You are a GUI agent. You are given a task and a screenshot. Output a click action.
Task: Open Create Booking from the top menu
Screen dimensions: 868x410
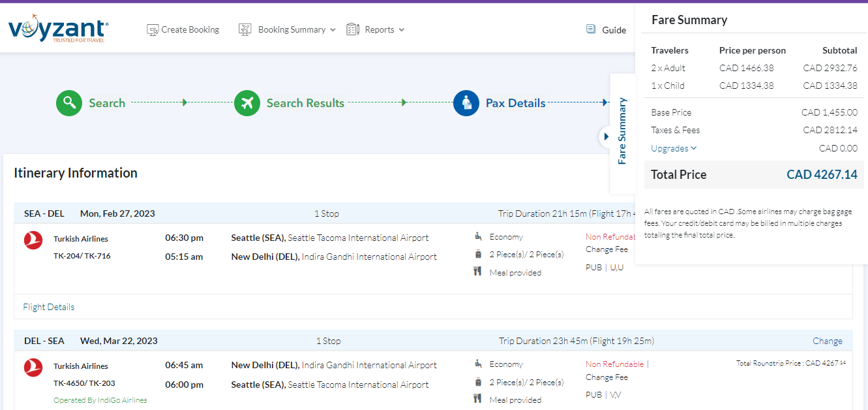click(x=183, y=29)
